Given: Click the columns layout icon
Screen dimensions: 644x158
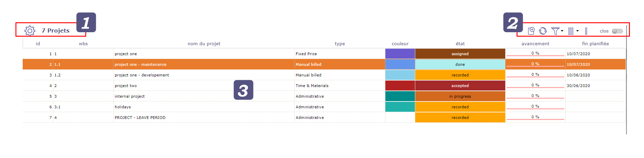Looking at the screenshot, I should 571,31.
